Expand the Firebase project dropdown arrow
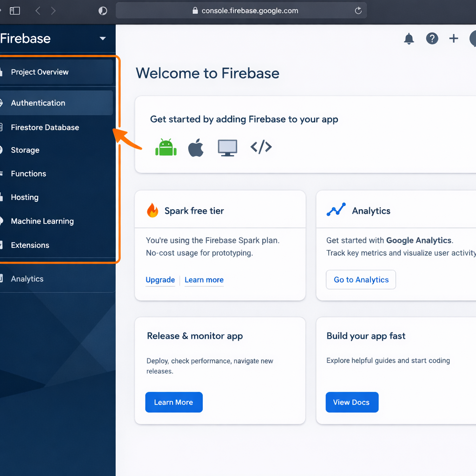Screen dimensions: 476x476 coord(103,39)
